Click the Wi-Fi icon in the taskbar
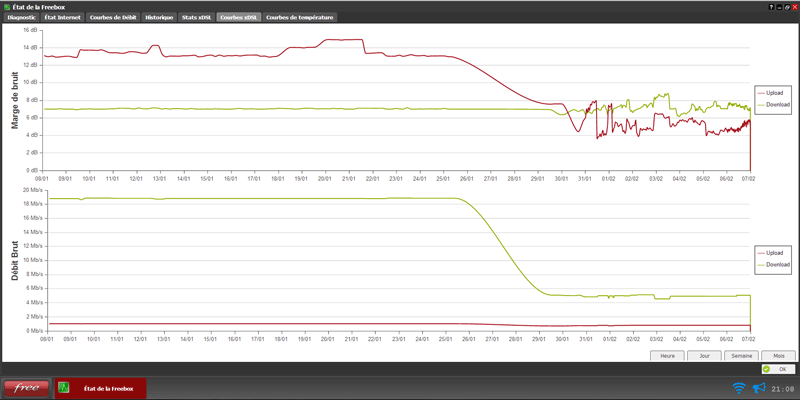This screenshot has height=400, width=800. pyautogui.click(x=739, y=388)
